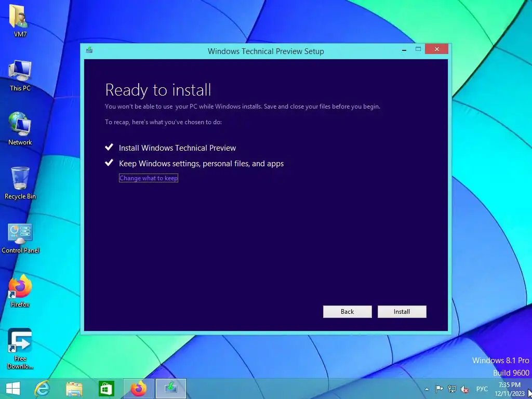
Task: Open the Action Center flag icon
Action: [439, 389]
